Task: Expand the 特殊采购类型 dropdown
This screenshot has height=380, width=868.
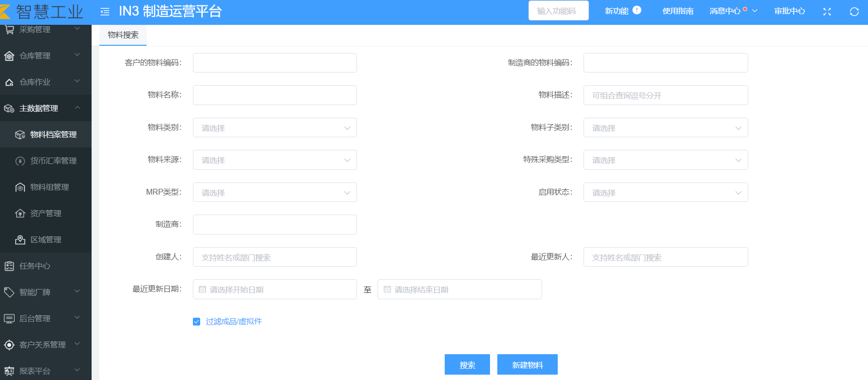Action: click(665, 160)
